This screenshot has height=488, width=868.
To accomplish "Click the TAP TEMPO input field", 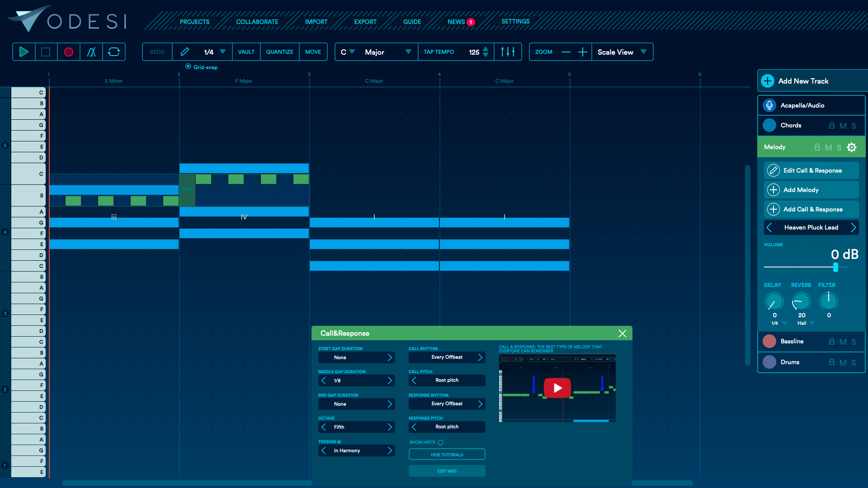I will tap(474, 52).
